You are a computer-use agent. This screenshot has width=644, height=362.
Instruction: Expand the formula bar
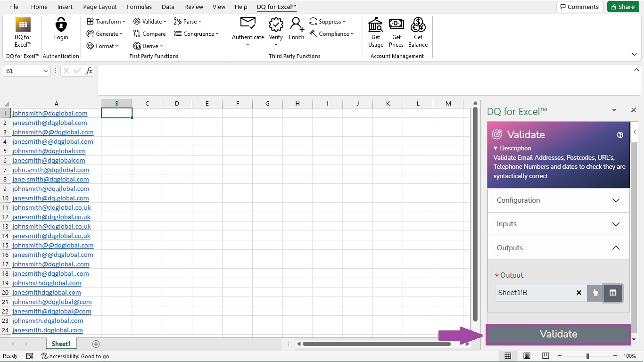[x=636, y=70]
